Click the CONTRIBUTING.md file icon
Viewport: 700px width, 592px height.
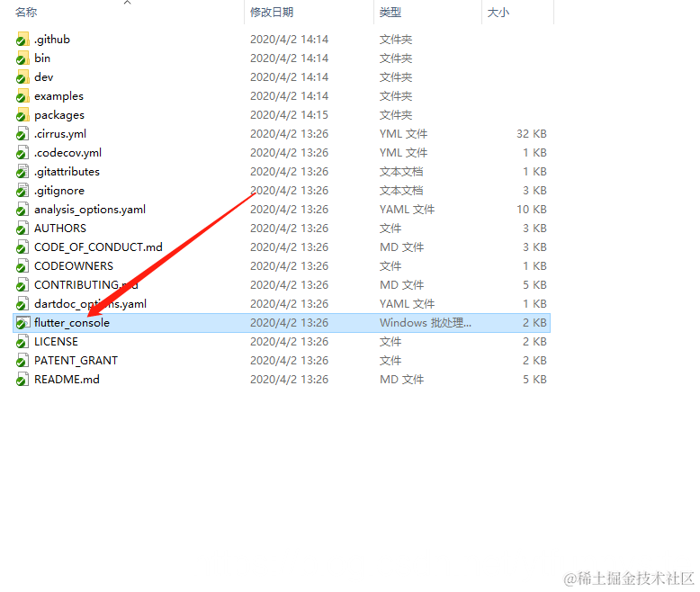(x=22, y=285)
